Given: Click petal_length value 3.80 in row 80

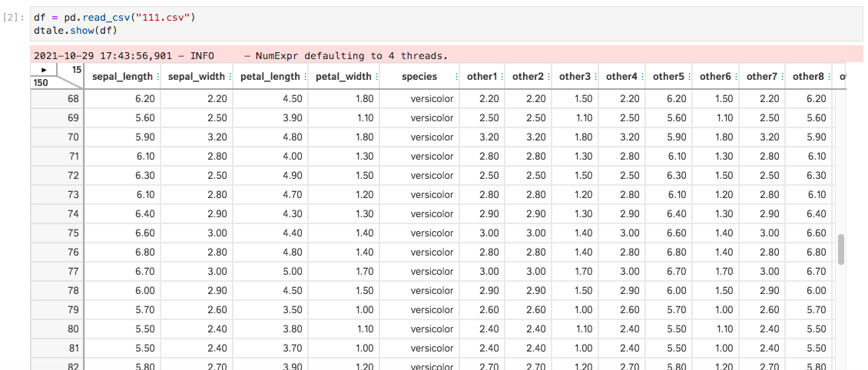Looking at the screenshot, I should 293,329.
